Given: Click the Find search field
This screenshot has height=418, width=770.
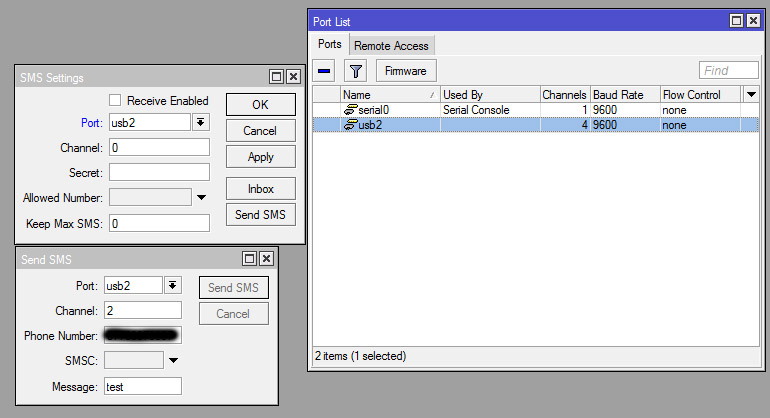Looking at the screenshot, I should click(x=729, y=70).
